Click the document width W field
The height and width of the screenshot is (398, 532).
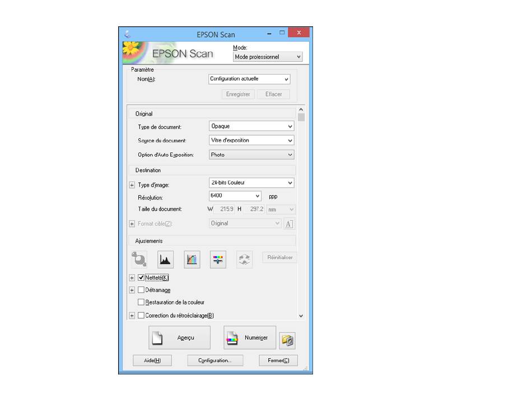click(224, 209)
